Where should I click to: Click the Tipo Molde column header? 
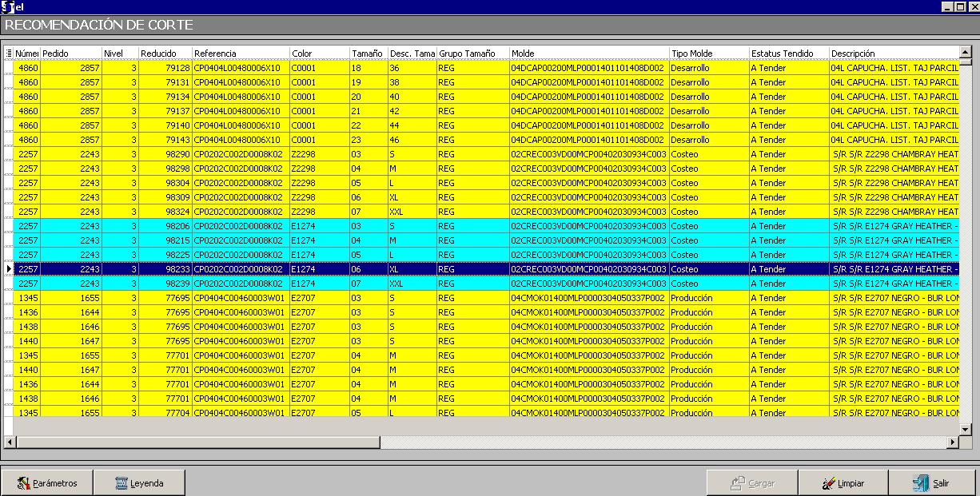tap(708, 54)
